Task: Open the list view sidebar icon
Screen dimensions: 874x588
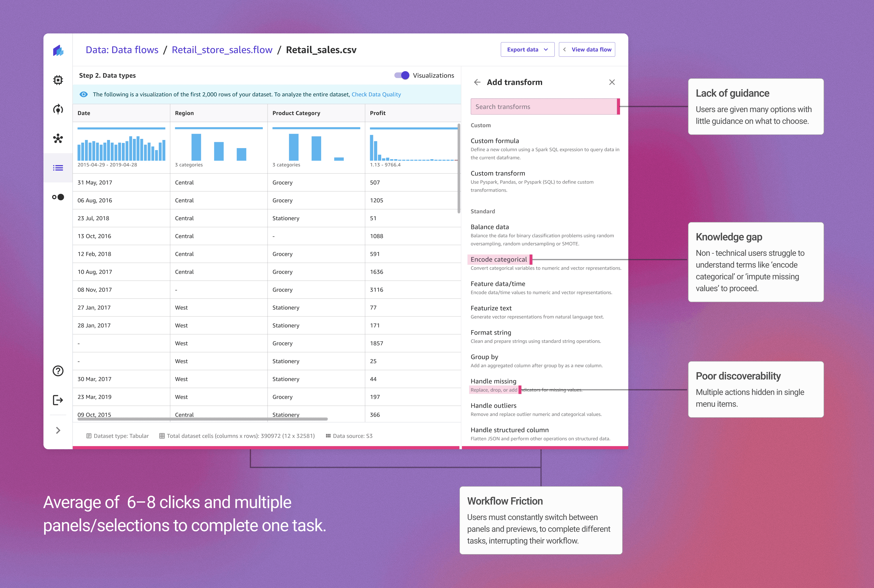Action: tap(58, 168)
